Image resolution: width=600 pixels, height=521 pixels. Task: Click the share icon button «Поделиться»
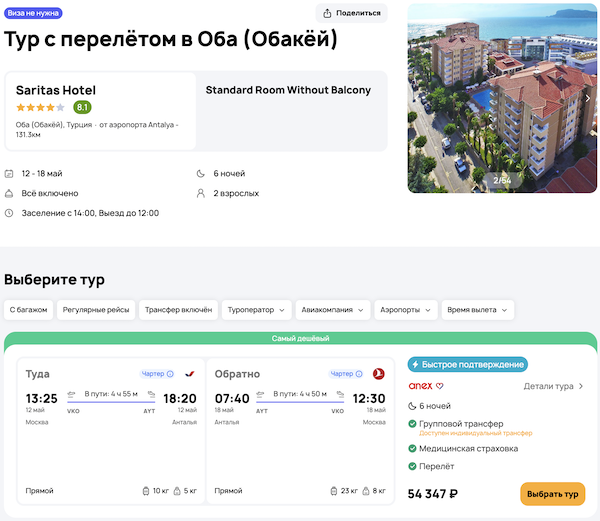tap(351, 13)
